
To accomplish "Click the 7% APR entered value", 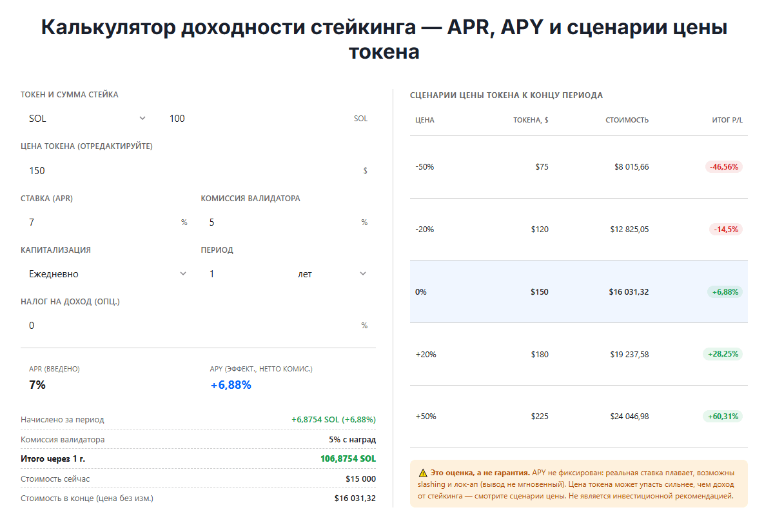I will tap(37, 385).
